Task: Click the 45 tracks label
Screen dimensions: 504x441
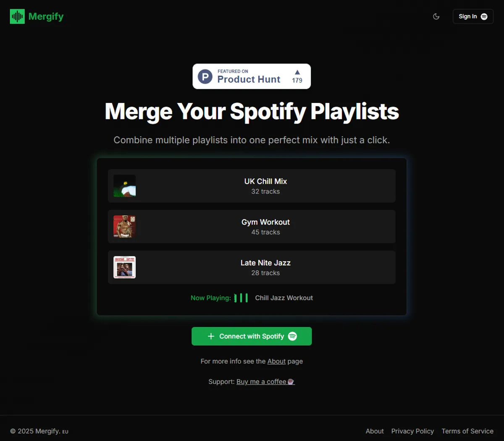Action: point(265,232)
